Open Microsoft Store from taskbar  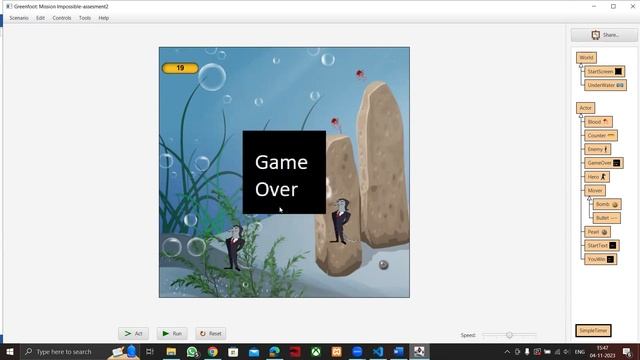click(x=233, y=352)
